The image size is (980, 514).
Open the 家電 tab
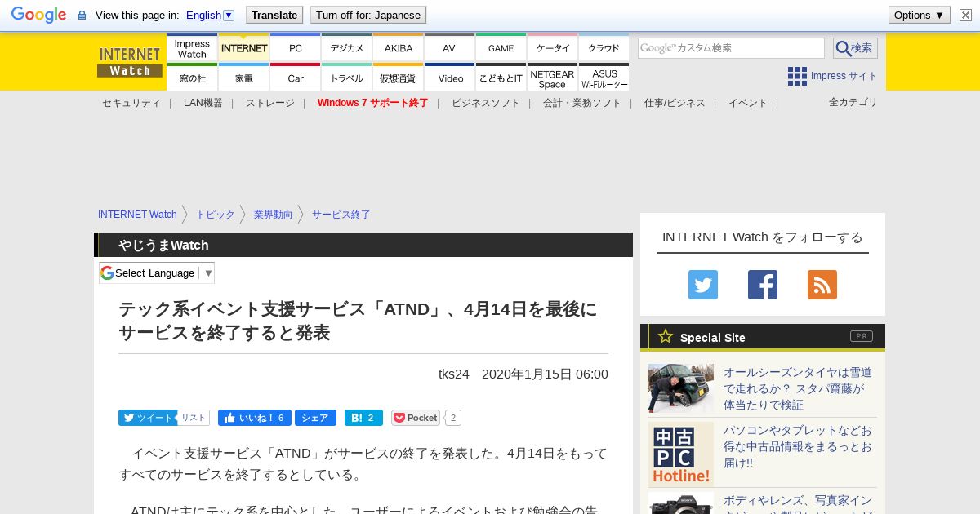[244, 78]
